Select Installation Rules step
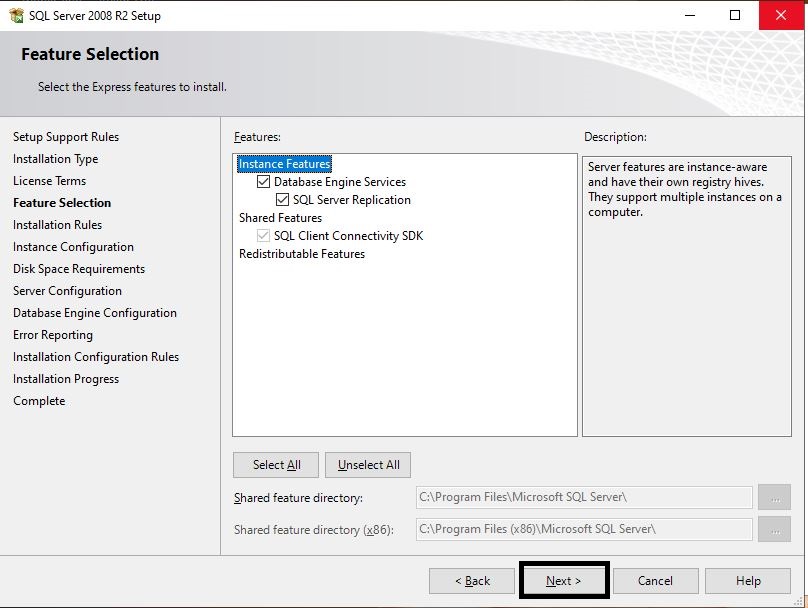Image resolution: width=808 pixels, height=608 pixels. [58, 225]
